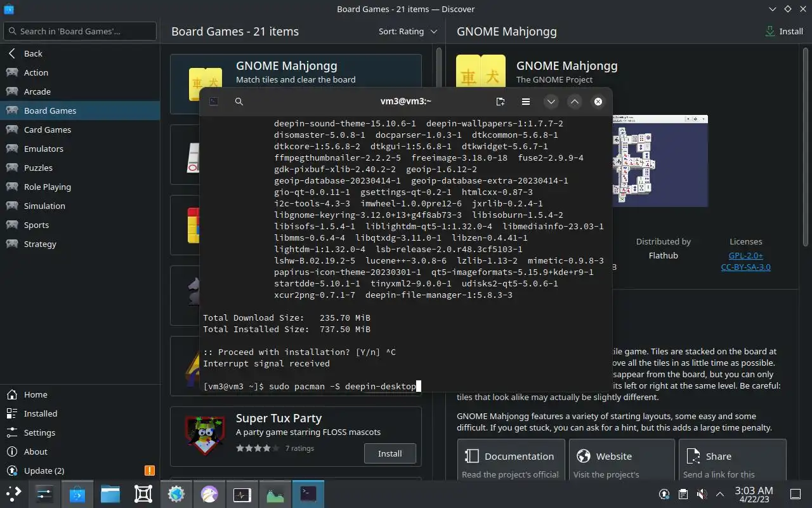Image resolution: width=812 pixels, height=508 pixels.
Task: Click the muted volume tray icon
Action: coord(702,494)
